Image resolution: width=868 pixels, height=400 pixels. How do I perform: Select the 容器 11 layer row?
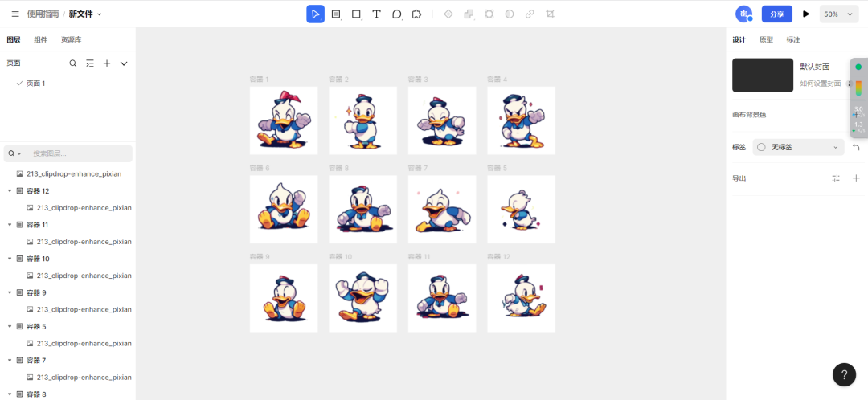(68, 225)
